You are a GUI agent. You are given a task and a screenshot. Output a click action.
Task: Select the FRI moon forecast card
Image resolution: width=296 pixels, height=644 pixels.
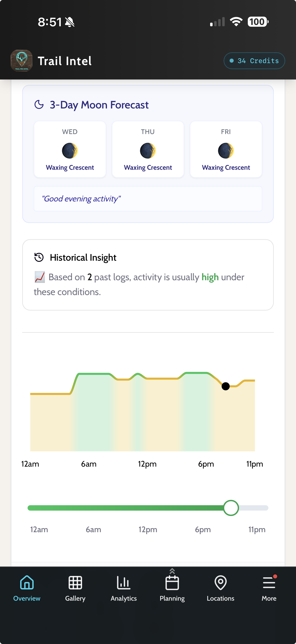pos(226,149)
